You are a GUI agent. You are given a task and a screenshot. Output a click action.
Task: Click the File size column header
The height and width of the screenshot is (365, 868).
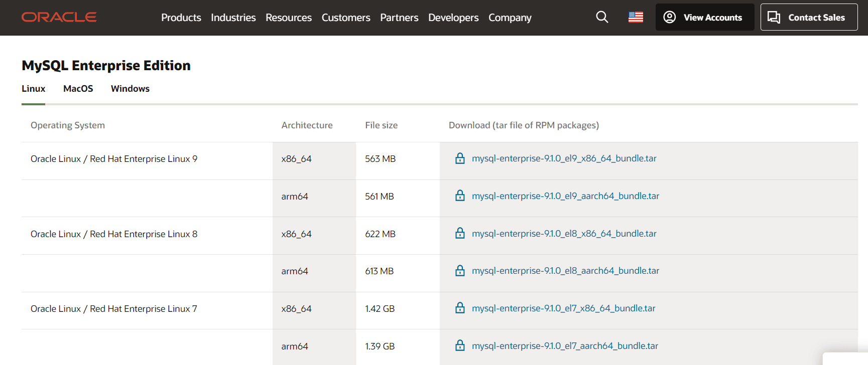[x=381, y=125]
